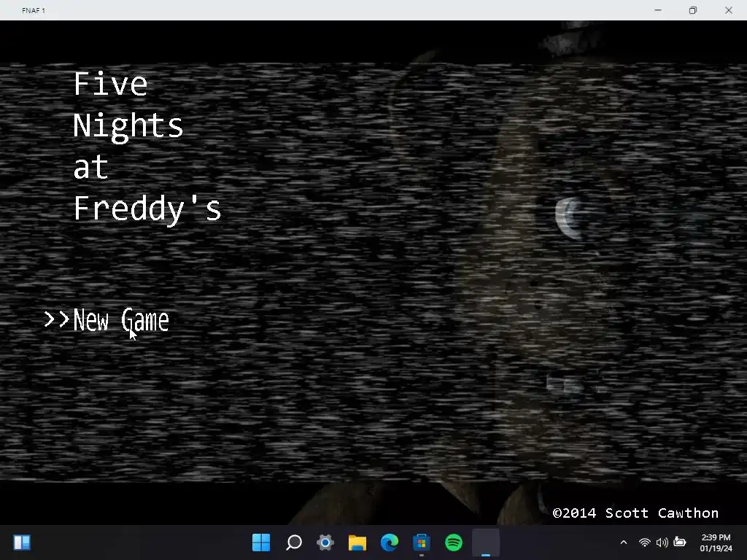This screenshot has width=747, height=560.
Task: Open the volume speaker icon
Action: (662, 542)
